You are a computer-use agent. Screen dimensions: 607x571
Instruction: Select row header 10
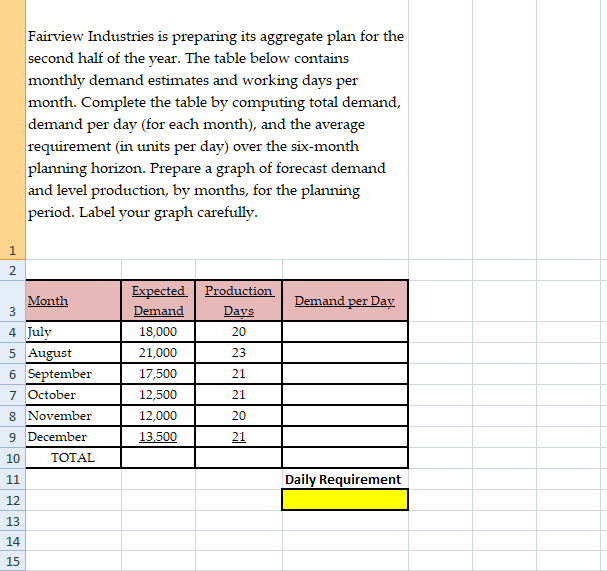[12, 458]
